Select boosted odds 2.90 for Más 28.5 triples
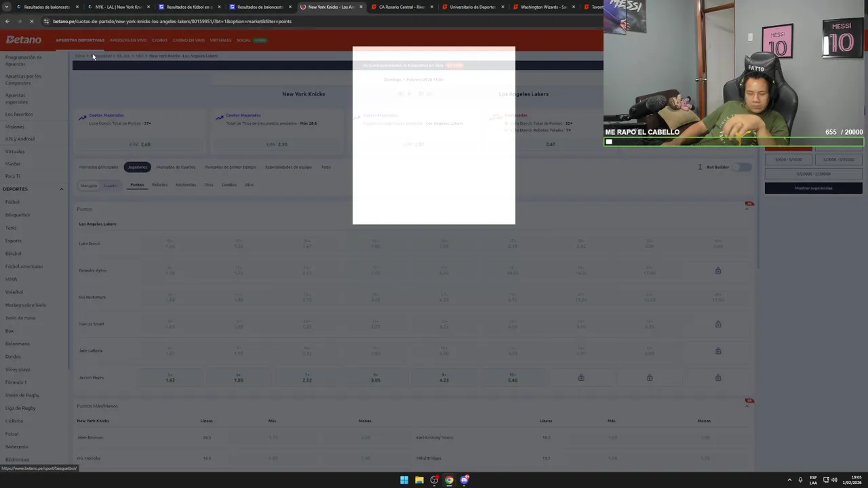The width and height of the screenshot is (868, 488). point(277,144)
